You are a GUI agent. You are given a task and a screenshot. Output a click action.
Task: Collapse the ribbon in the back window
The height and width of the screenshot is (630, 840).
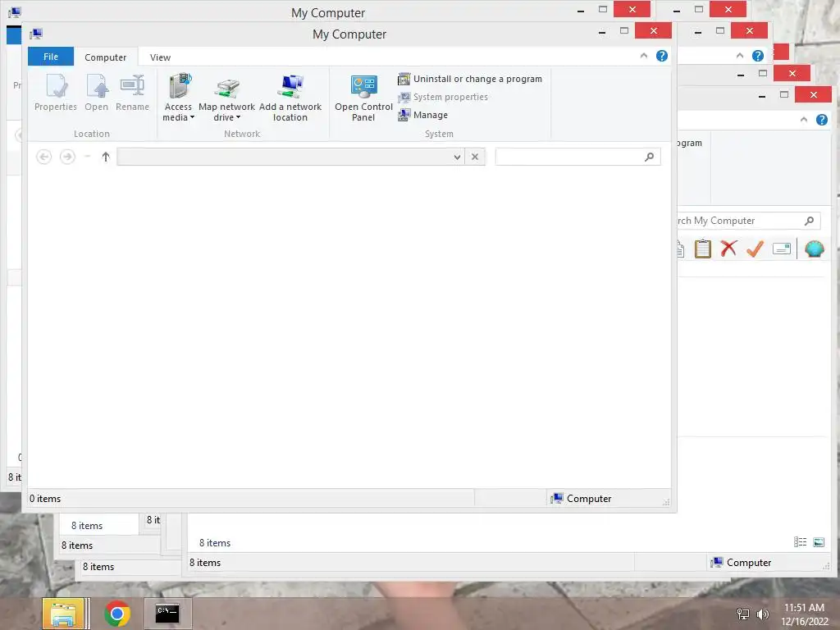804,120
